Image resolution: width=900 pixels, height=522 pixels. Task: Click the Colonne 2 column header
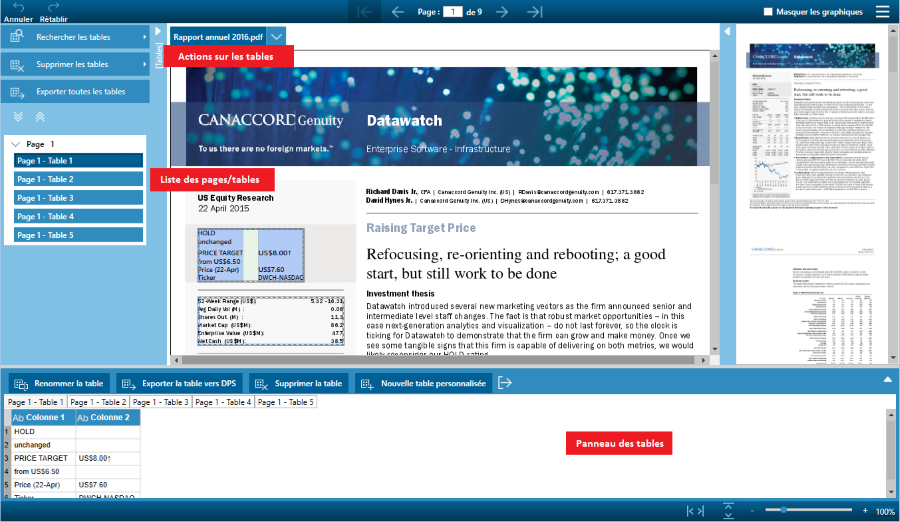(108, 417)
